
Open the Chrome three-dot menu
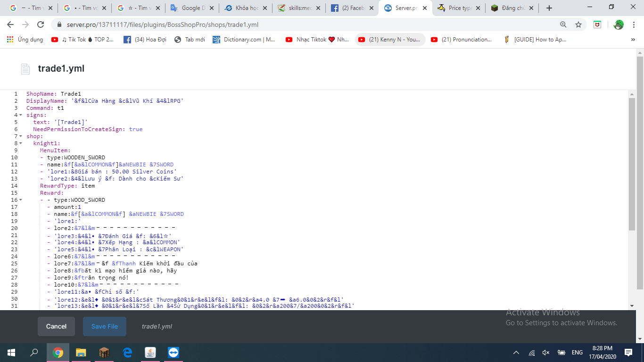pyautogui.click(x=633, y=25)
